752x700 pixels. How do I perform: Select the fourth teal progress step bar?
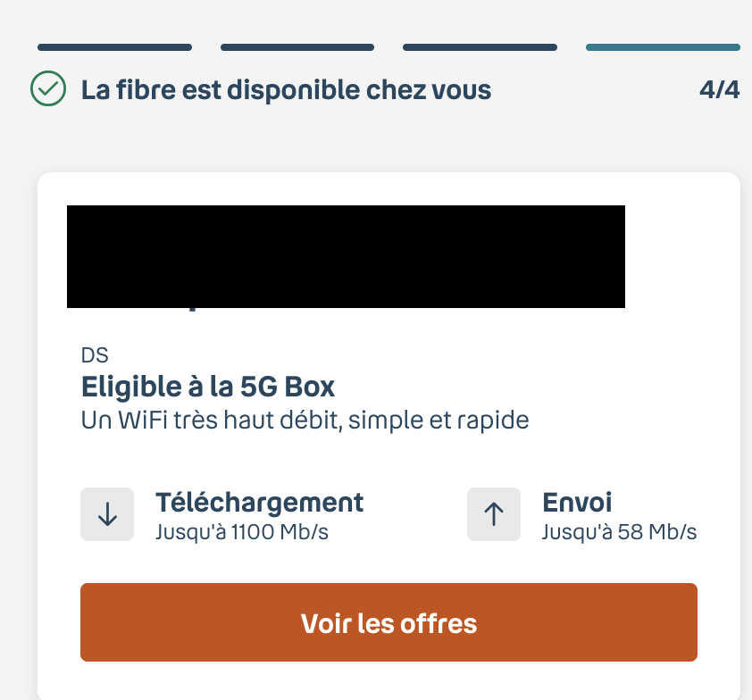(663, 47)
